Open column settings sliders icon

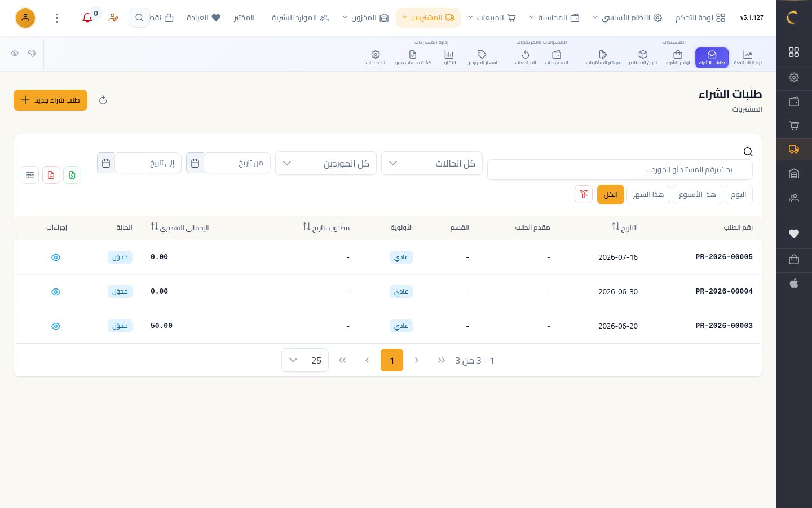30,175
